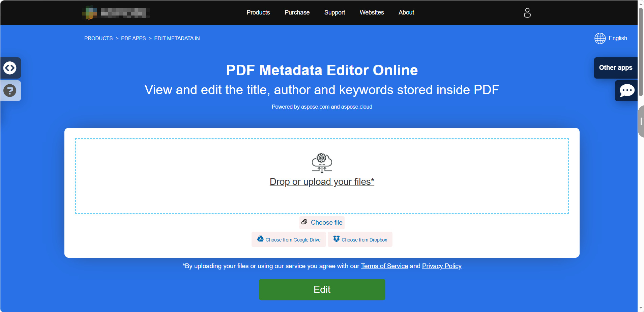The height and width of the screenshot is (312, 644).
Task: Click the green Edit button
Action: (x=322, y=289)
